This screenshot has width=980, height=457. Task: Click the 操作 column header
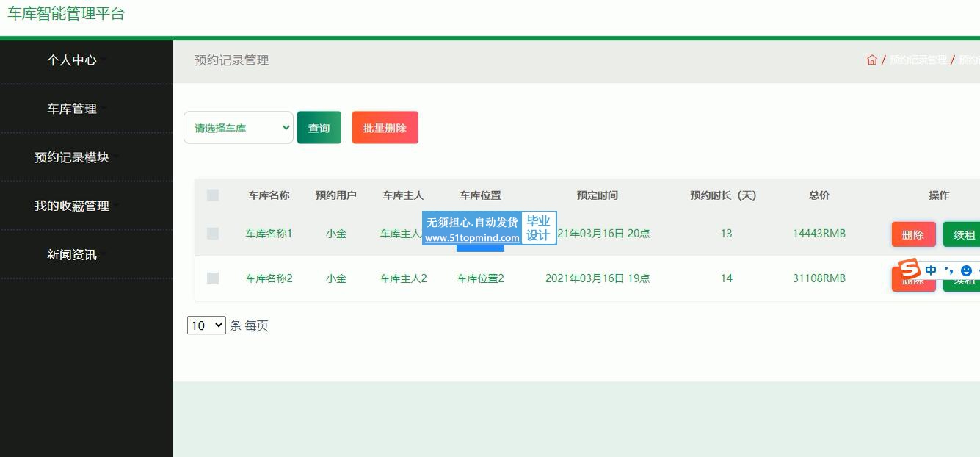[939, 195]
